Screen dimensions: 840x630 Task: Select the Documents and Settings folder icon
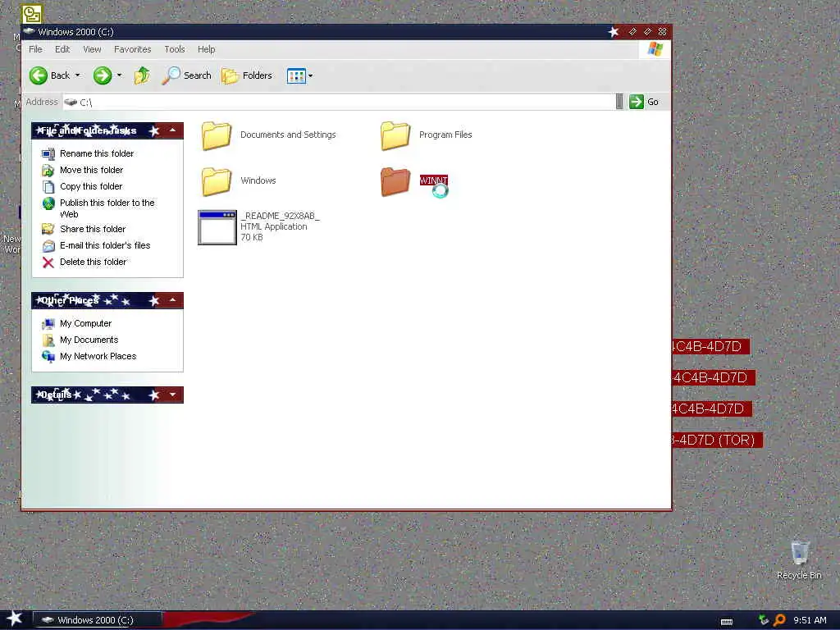pos(217,135)
